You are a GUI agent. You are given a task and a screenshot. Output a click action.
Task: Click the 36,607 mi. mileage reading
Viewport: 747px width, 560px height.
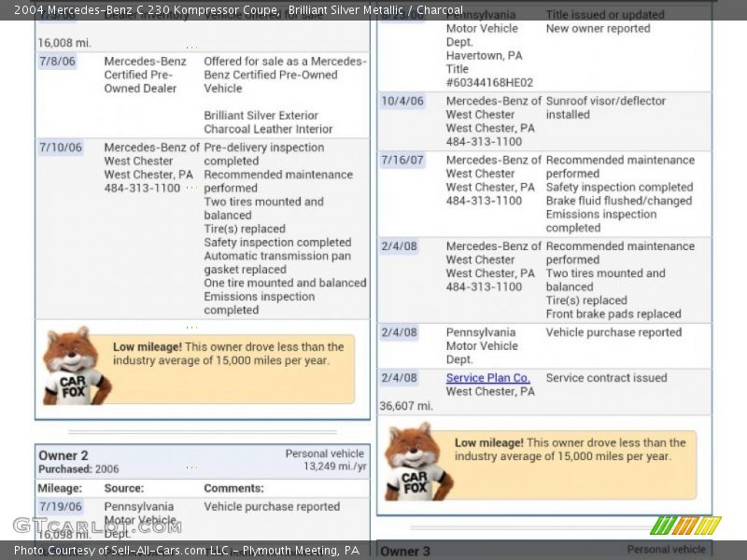(x=406, y=406)
